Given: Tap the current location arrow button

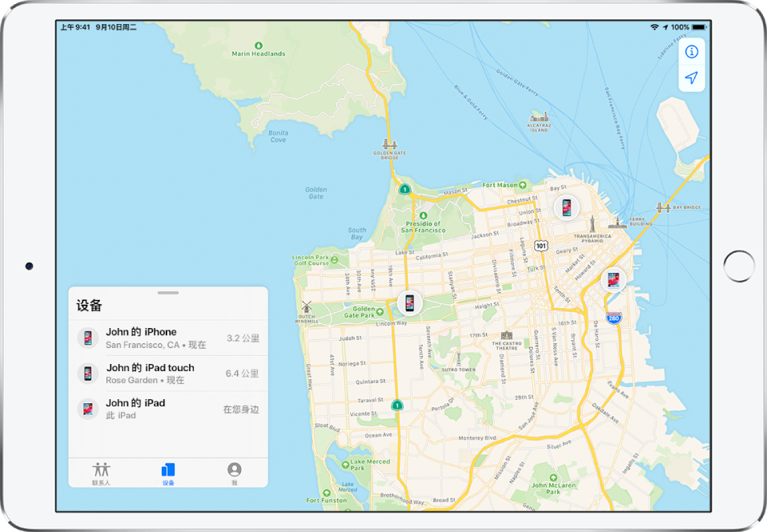Looking at the screenshot, I should coord(692,76).
